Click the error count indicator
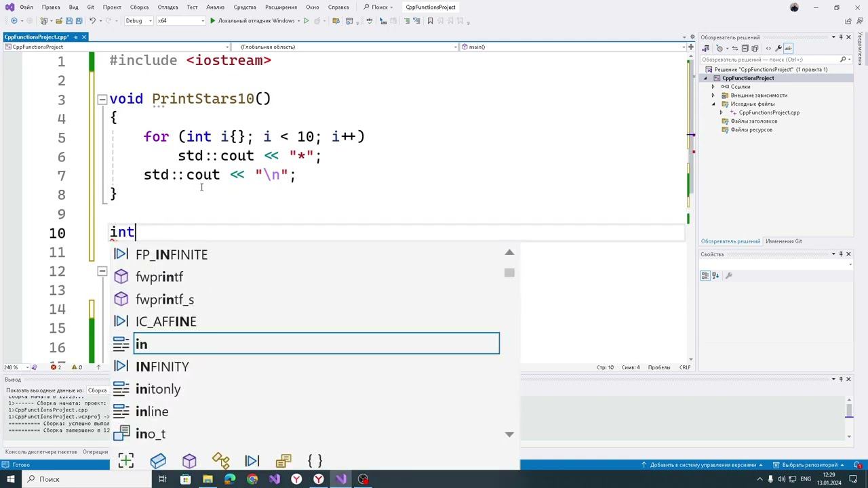868x488 pixels. (x=58, y=367)
